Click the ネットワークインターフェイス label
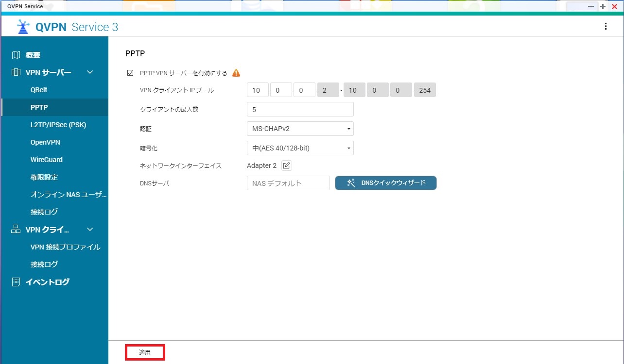Image resolution: width=624 pixels, height=364 pixels. point(181,165)
